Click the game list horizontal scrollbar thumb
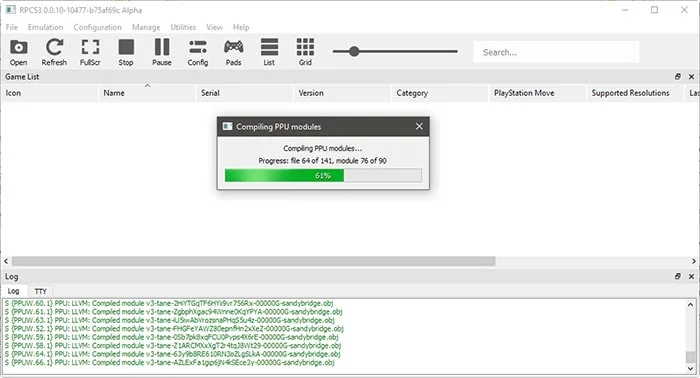 [254, 261]
